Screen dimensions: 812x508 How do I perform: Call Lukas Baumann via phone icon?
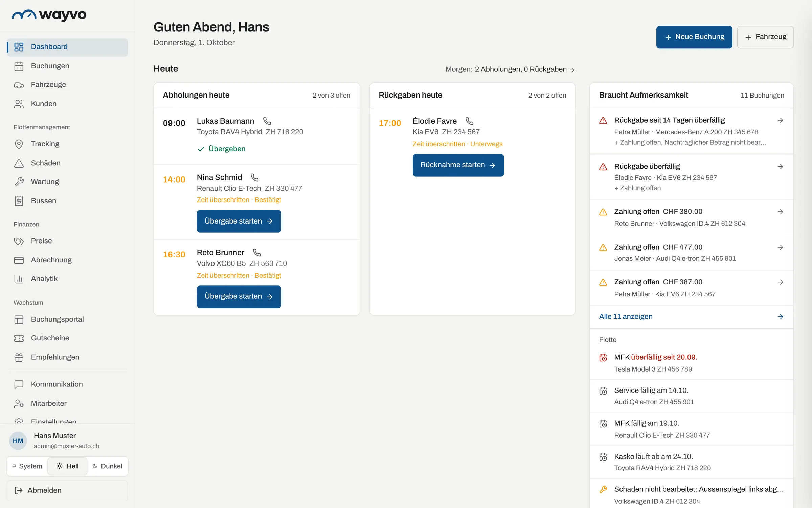(267, 121)
